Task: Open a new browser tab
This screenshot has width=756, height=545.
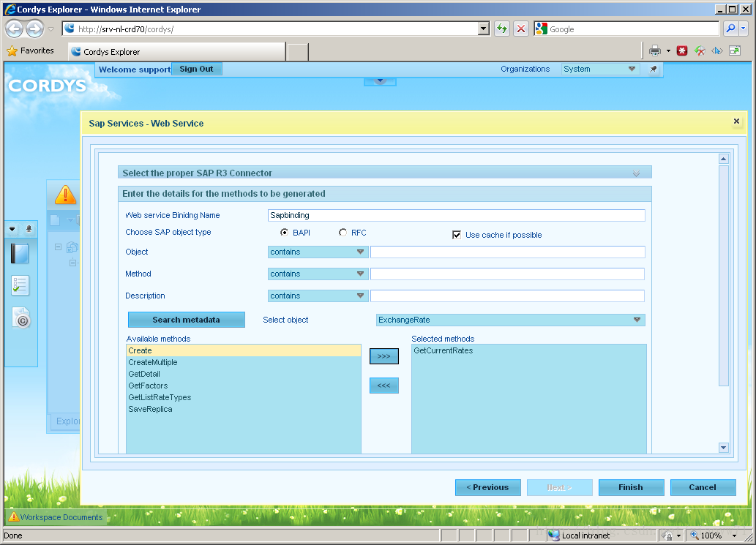Action: tap(298, 51)
